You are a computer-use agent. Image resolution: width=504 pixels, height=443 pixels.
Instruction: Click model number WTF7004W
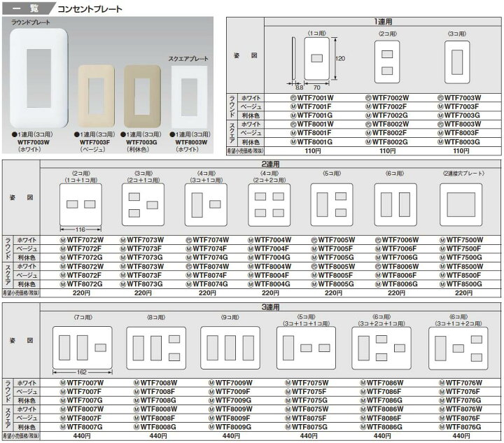coord(272,239)
